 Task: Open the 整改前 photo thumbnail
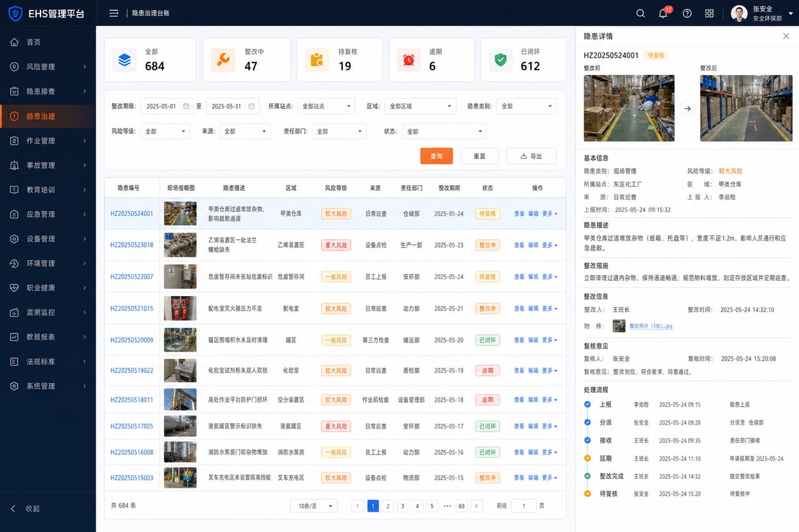(x=629, y=108)
